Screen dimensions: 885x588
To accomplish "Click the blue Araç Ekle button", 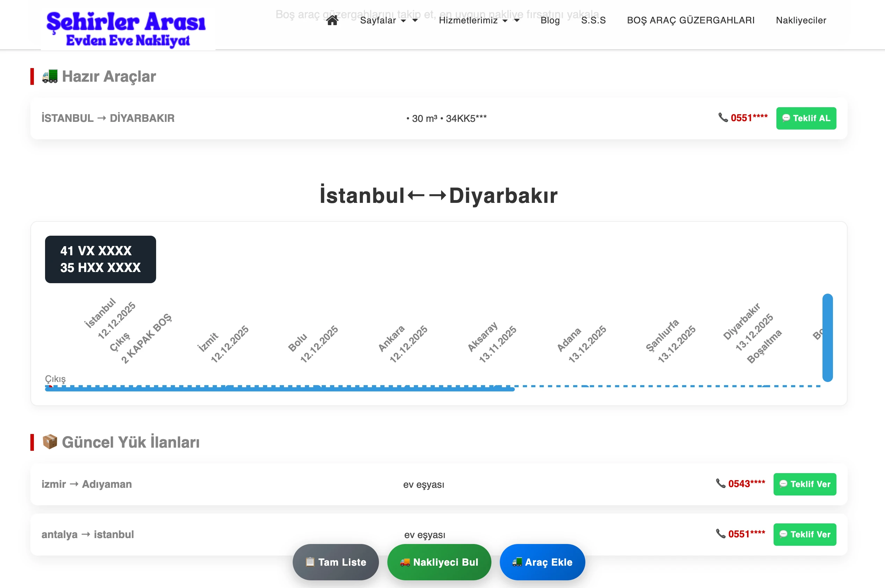I will click(542, 562).
